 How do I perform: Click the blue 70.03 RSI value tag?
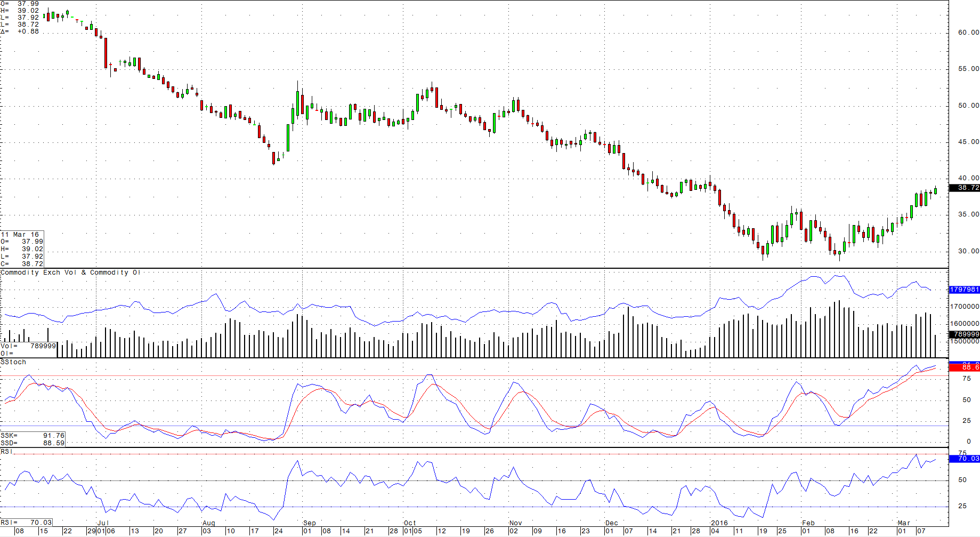tap(965, 459)
